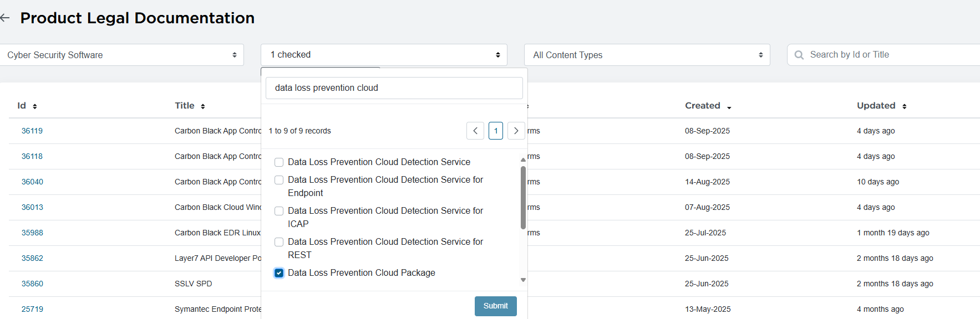
Task: Open document link 36119
Action: click(x=32, y=131)
